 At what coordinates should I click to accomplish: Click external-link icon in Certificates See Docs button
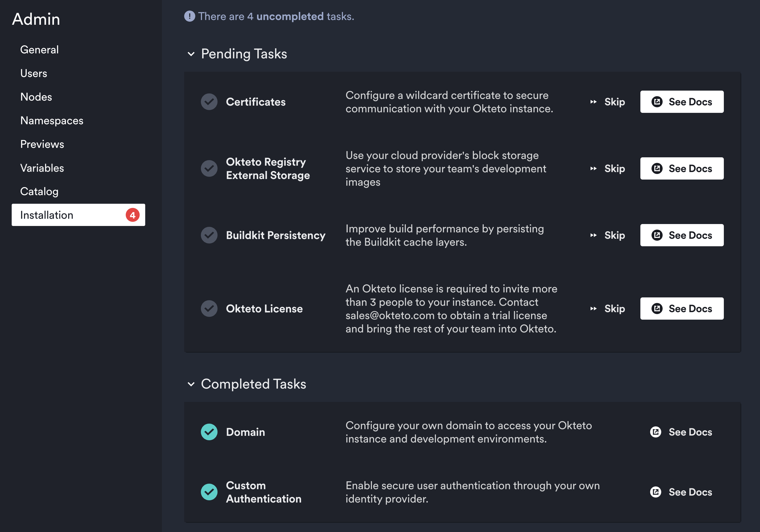pos(657,102)
